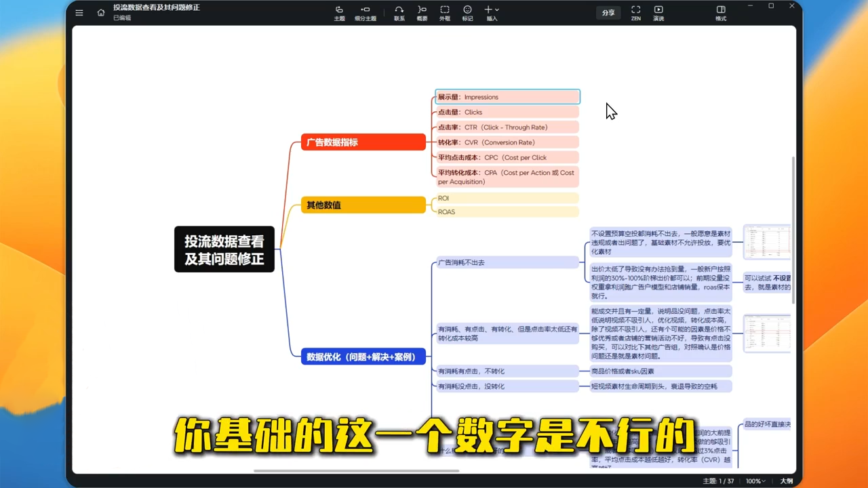This screenshot has height=488, width=868.
Task: Click the 细分主题 (Subtopic) icon
Action: [365, 12]
